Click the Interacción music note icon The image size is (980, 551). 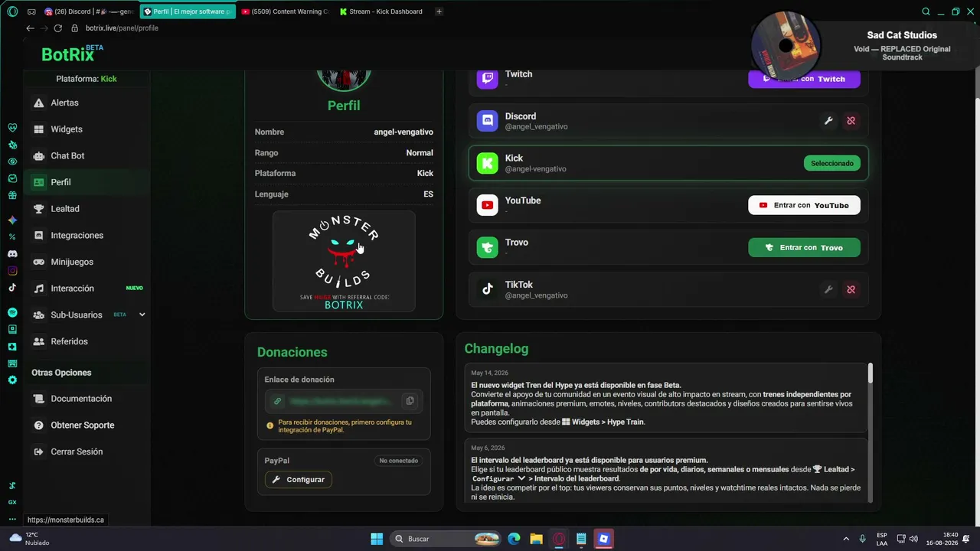pos(38,289)
